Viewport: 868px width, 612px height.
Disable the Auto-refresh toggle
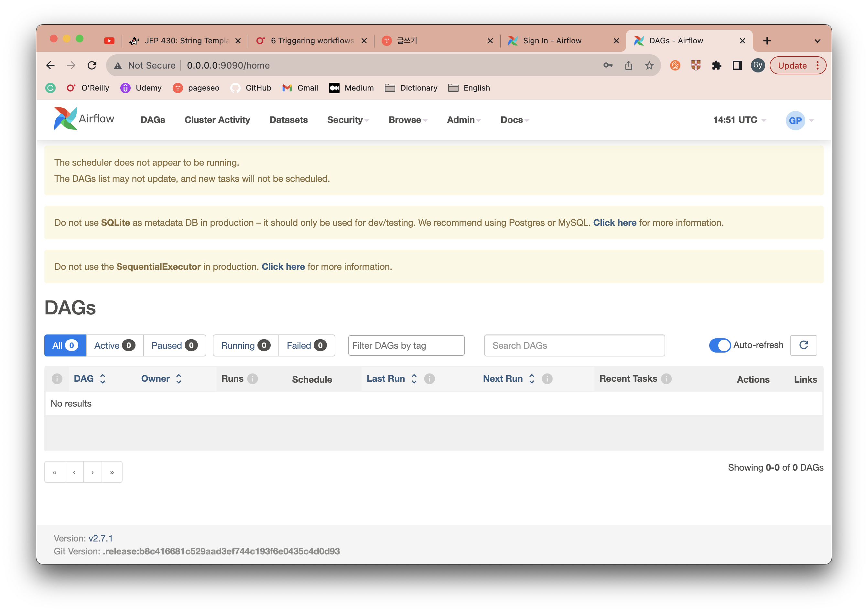click(x=720, y=345)
